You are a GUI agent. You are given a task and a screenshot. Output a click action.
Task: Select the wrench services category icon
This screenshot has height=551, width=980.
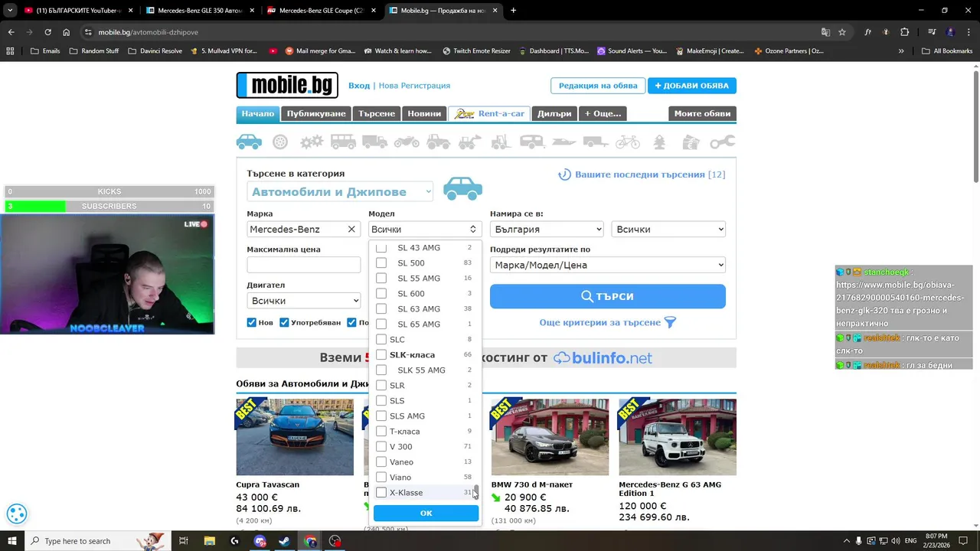(x=722, y=142)
